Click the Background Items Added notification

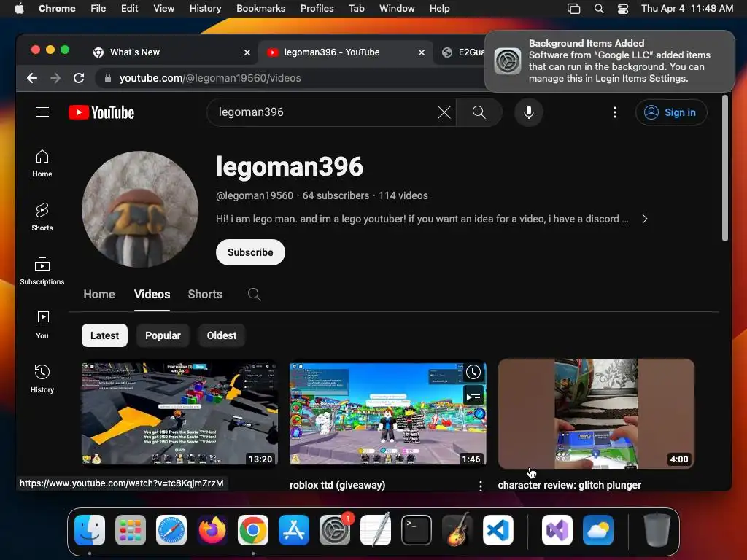tap(609, 61)
